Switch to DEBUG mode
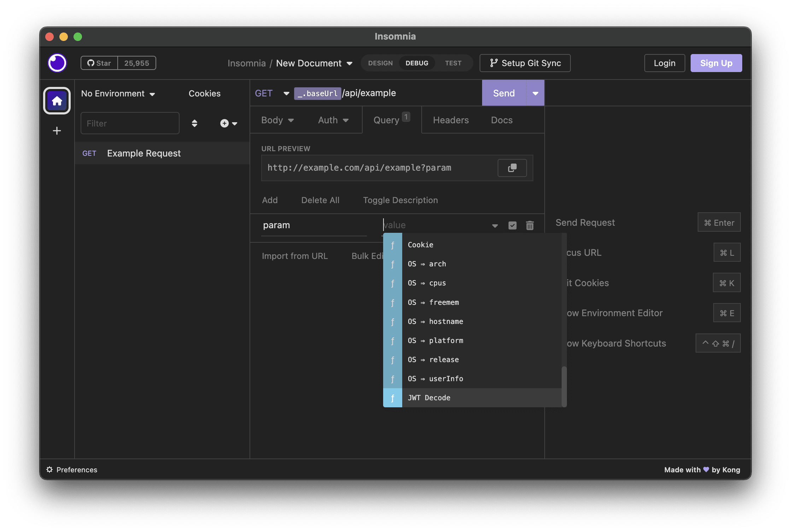 [x=417, y=63]
